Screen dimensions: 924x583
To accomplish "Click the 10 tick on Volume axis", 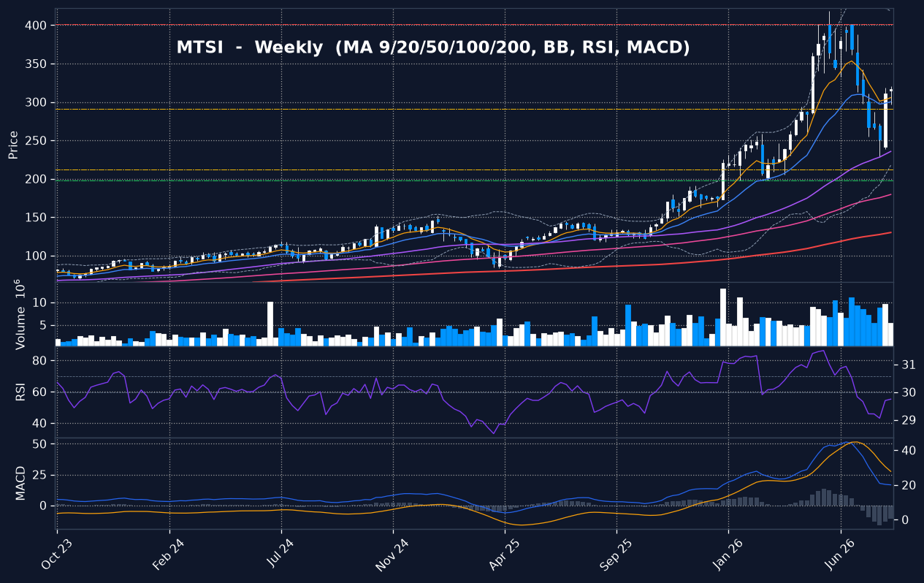I will pos(40,302).
